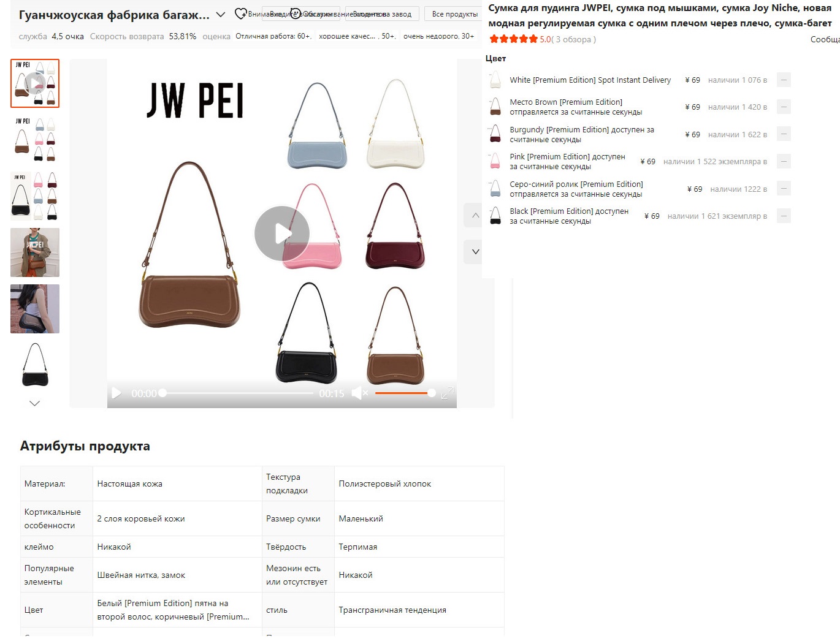Select the model in green jacket thumbnail
The image size is (840, 641).
[x=35, y=252]
